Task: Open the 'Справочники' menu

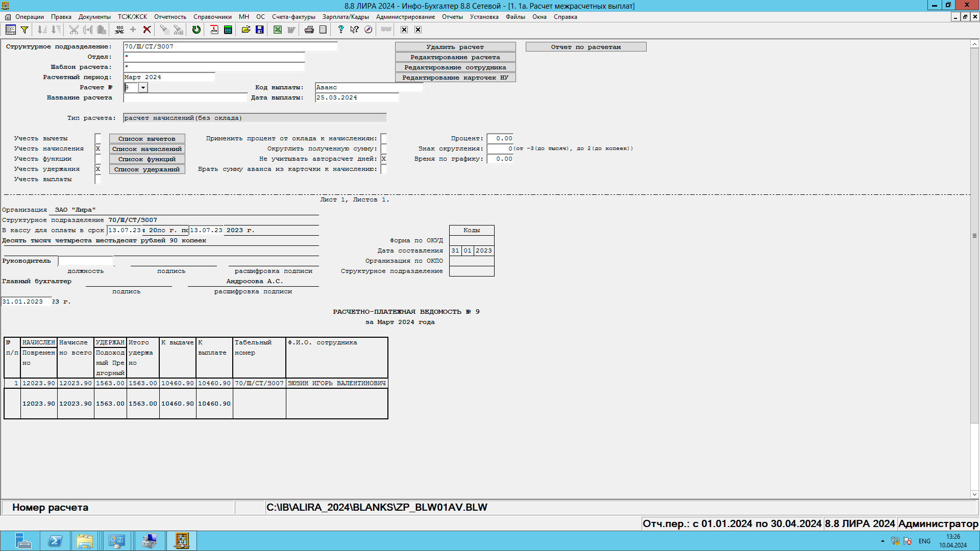Action: (x=212, y=17)
